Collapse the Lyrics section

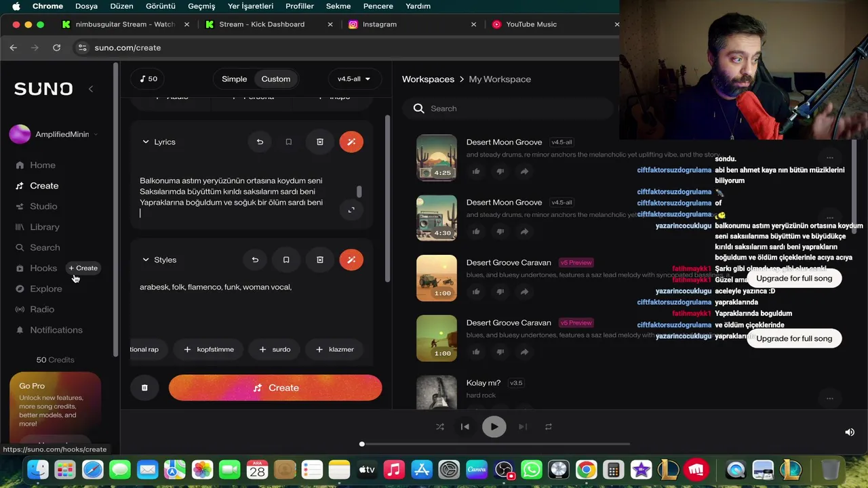click(x=145, y=142)
